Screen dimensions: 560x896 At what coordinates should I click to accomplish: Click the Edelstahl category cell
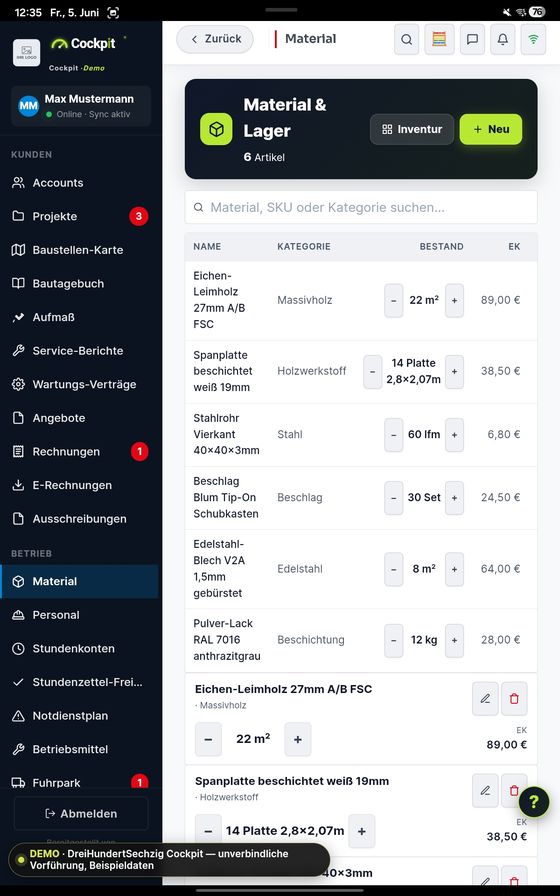(300, 569)
